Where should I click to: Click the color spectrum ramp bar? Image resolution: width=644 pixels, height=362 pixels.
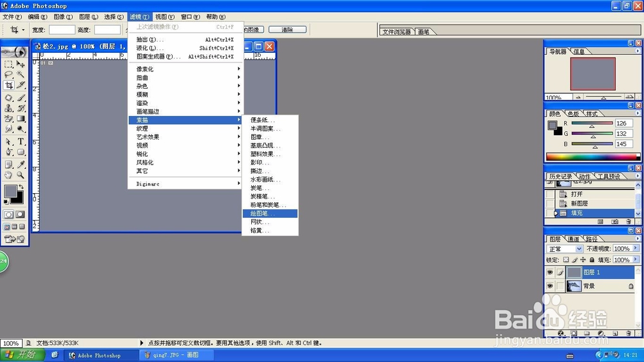592,157
